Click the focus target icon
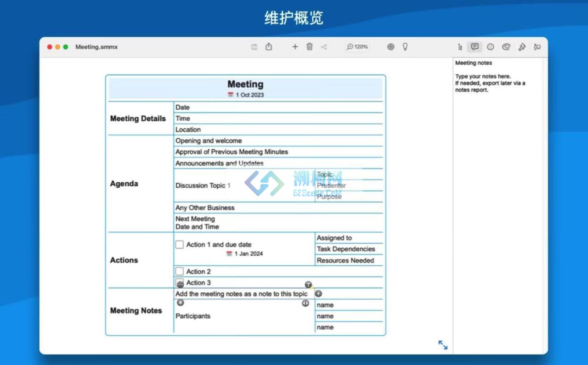588x365 pixels. tap(390, 47)
